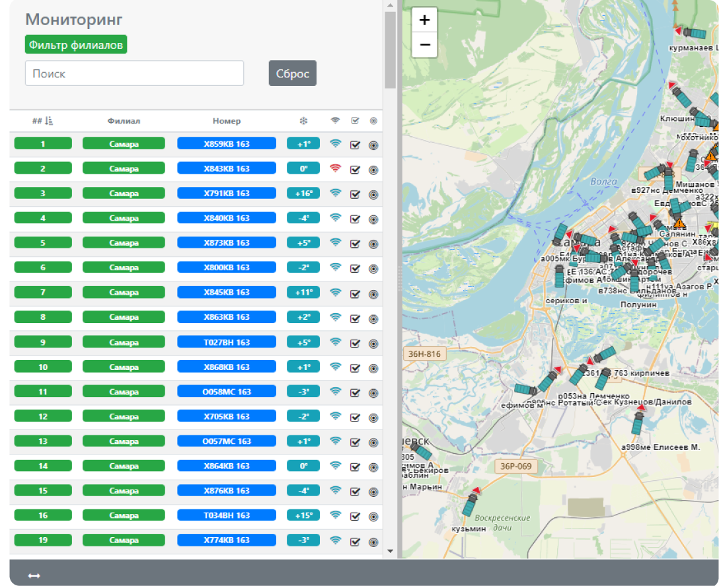This screenshot has width=719, height=588.
Task: Click temperature badge +16° for Х791КВ 163
Action: pyautogui.click(x=303, y=193)
